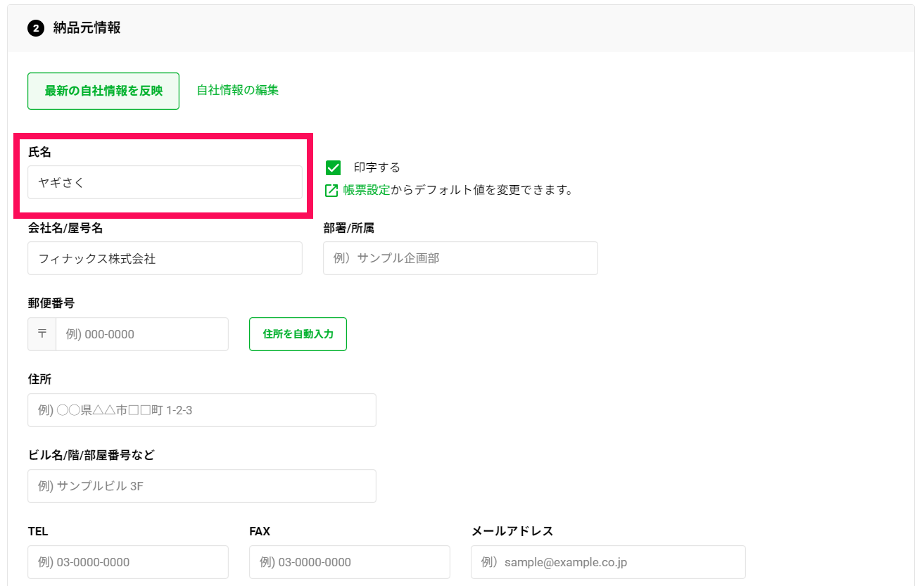Image resolution: width=924 pixels, height=586 pixels.
Task: Click the external link icon beside 帳票設定
Action: (331, 190)
